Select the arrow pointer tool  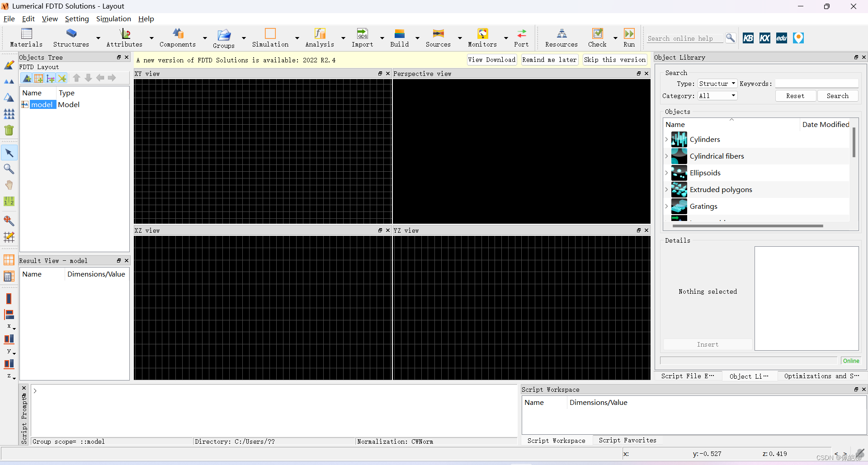pyautogui.click(x=9, y=153)
